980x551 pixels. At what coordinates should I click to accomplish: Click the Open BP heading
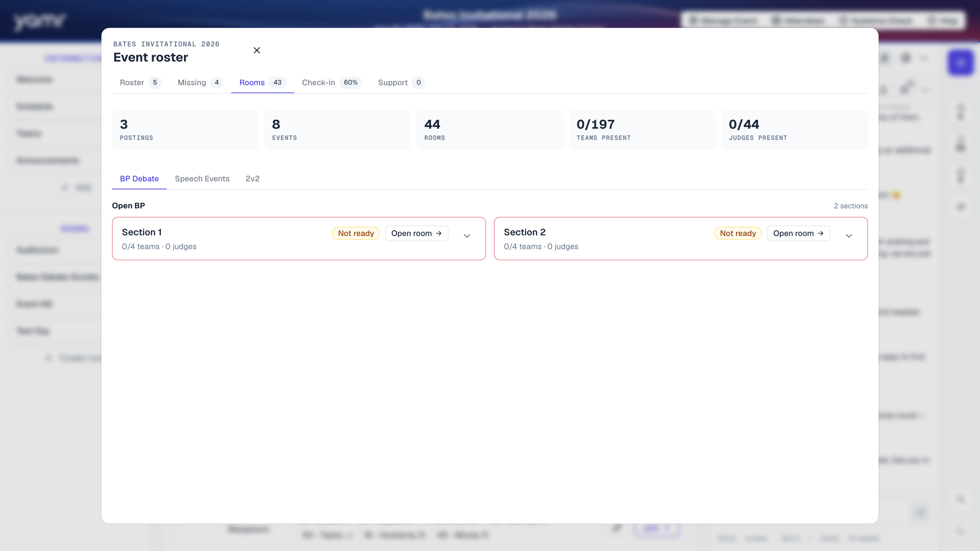pos(128,205)
